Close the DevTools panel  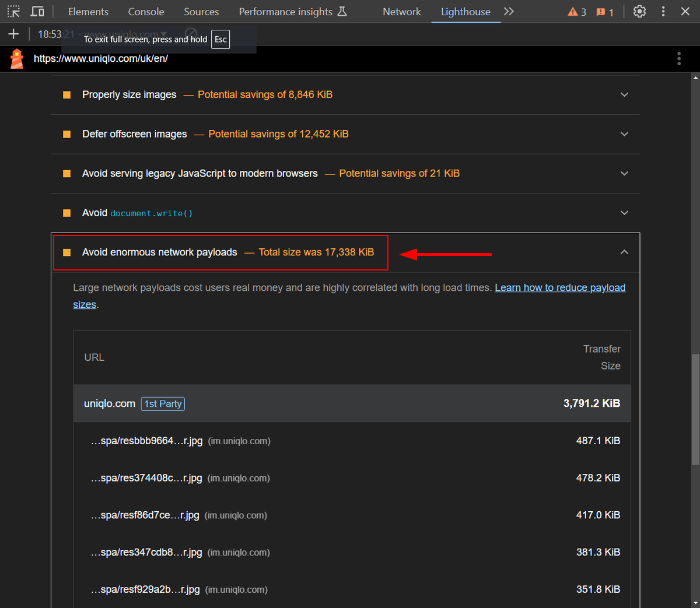[x=685, y=12]
